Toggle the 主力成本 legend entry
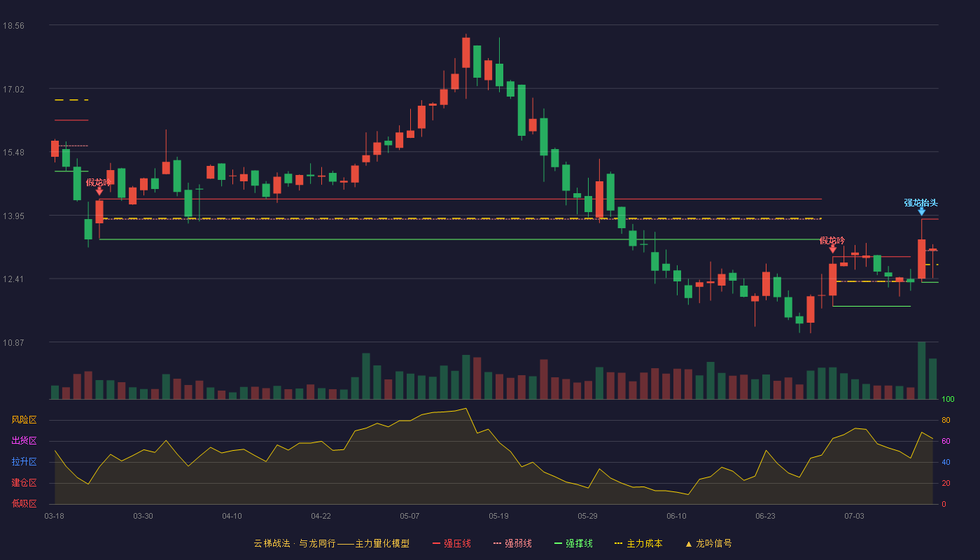Viewport: 980px width, 560px height. 638,543
